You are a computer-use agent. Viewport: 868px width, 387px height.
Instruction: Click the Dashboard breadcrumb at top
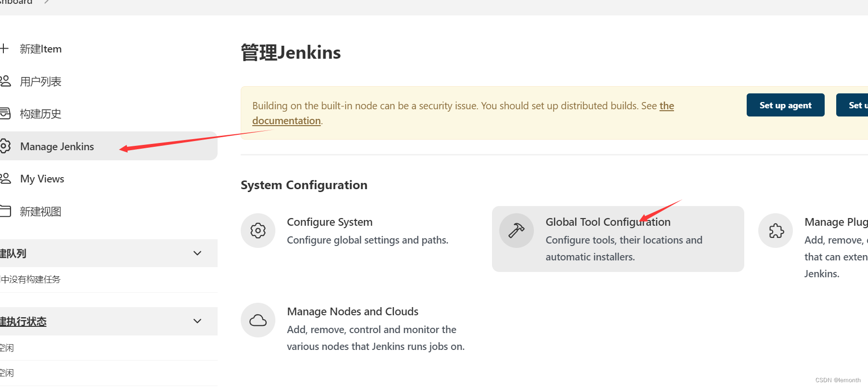(16, 2)
